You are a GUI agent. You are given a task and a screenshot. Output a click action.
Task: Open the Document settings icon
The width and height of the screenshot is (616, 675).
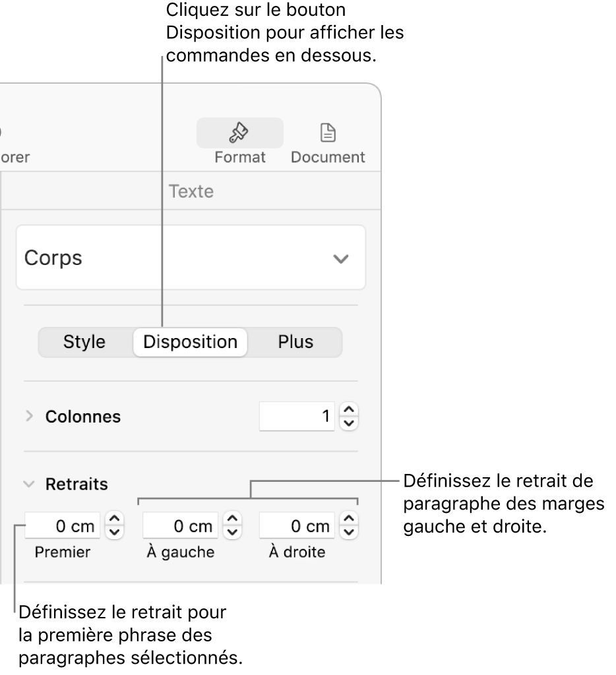tap(327, 141)
